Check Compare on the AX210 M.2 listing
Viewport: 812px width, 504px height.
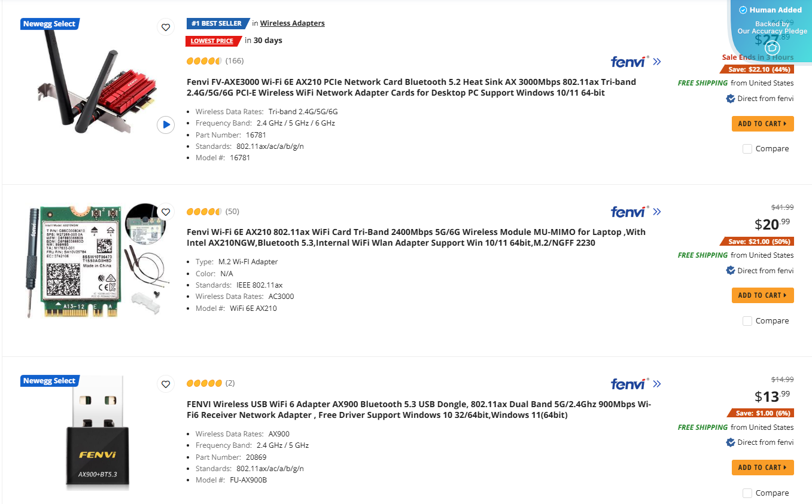pos(747,320)
